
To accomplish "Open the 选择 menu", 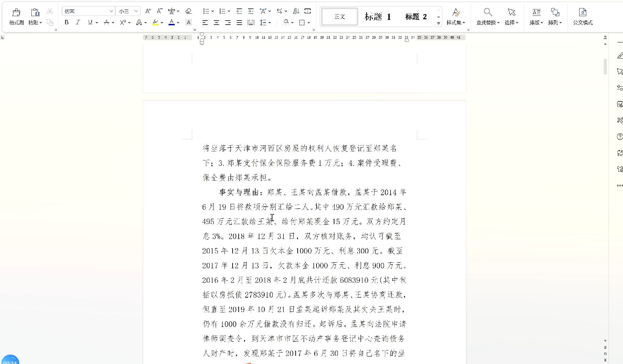I will 511,23.
